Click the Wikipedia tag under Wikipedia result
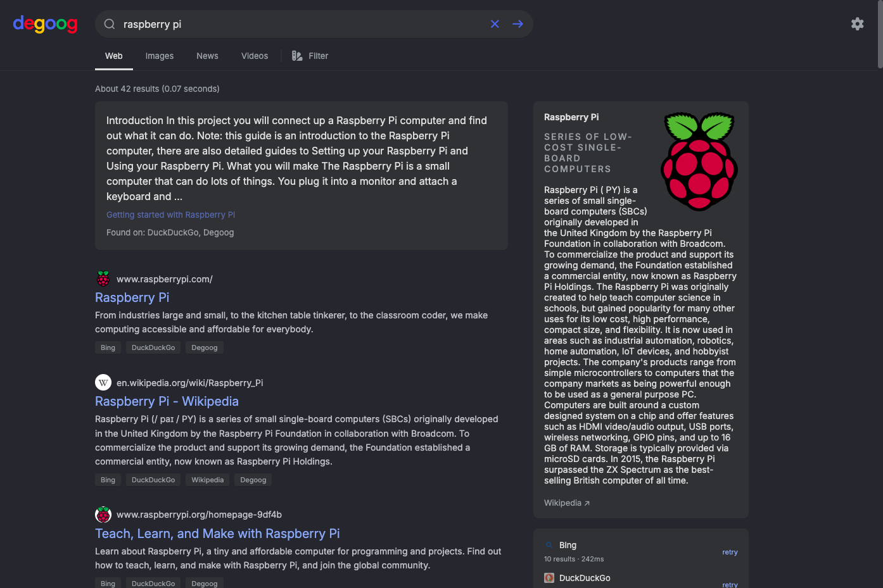 click(x=208, y=480)
